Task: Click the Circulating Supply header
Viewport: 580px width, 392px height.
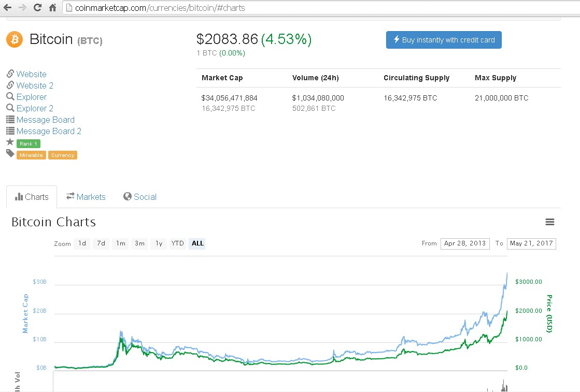Action: (417, 78)
